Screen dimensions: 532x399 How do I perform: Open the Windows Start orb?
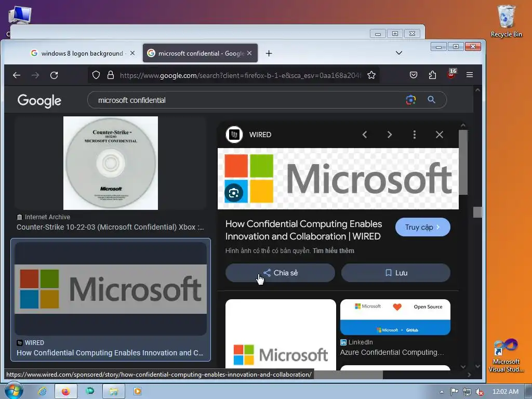(14, 391)
